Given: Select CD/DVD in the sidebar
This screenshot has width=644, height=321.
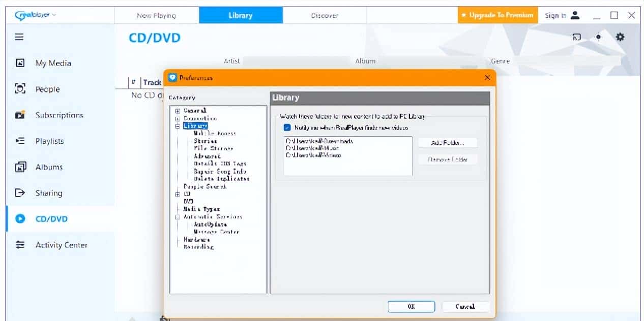Looking at the screenshot, I should point(51,219).
